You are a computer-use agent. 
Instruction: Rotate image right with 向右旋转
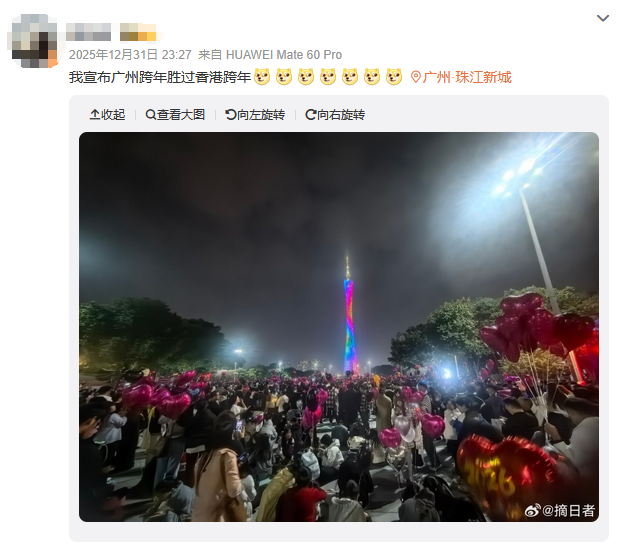click(335, 115)
